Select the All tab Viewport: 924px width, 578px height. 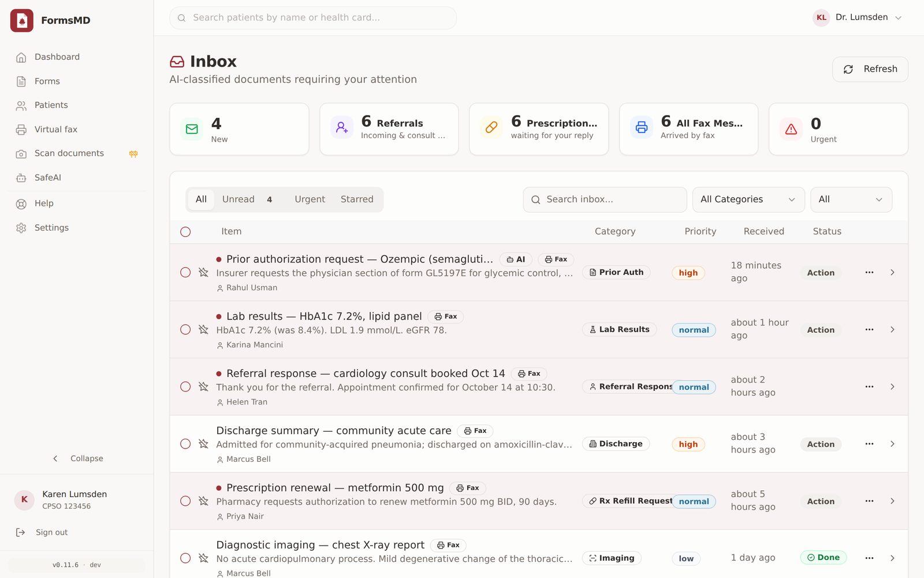[201, 199]
